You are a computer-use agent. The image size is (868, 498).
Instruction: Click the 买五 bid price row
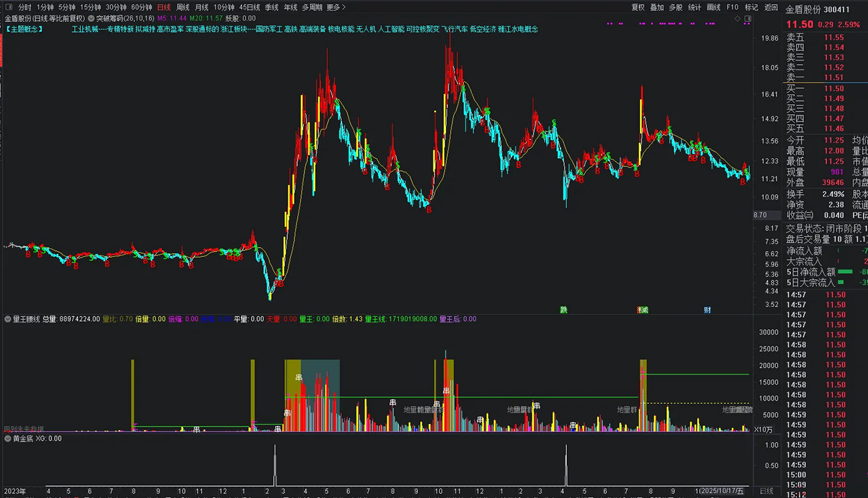825,128
